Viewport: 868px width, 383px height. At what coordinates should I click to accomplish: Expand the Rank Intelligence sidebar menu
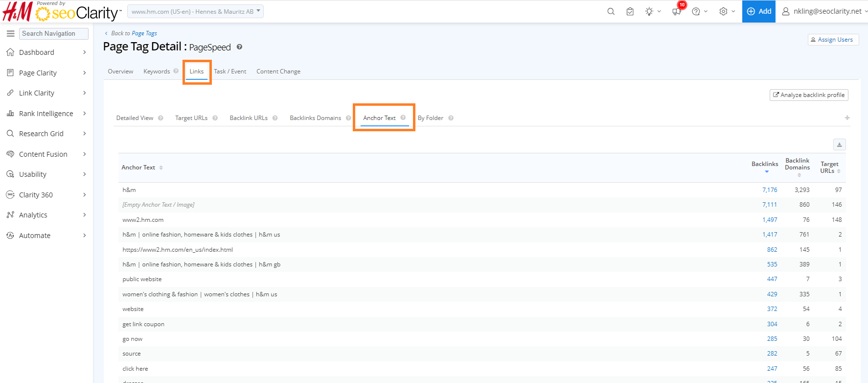click(46, 114)
